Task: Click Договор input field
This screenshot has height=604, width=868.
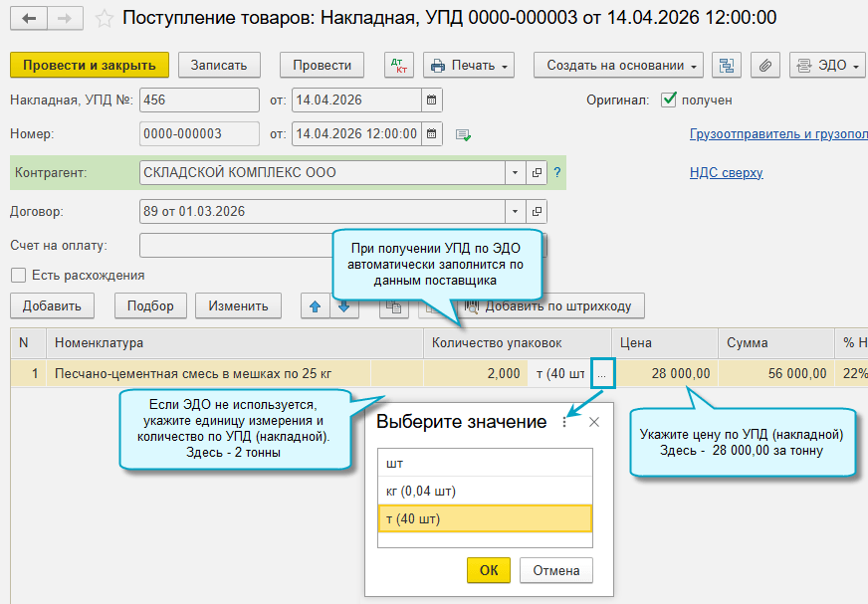Action: click(x=323, y=212)
